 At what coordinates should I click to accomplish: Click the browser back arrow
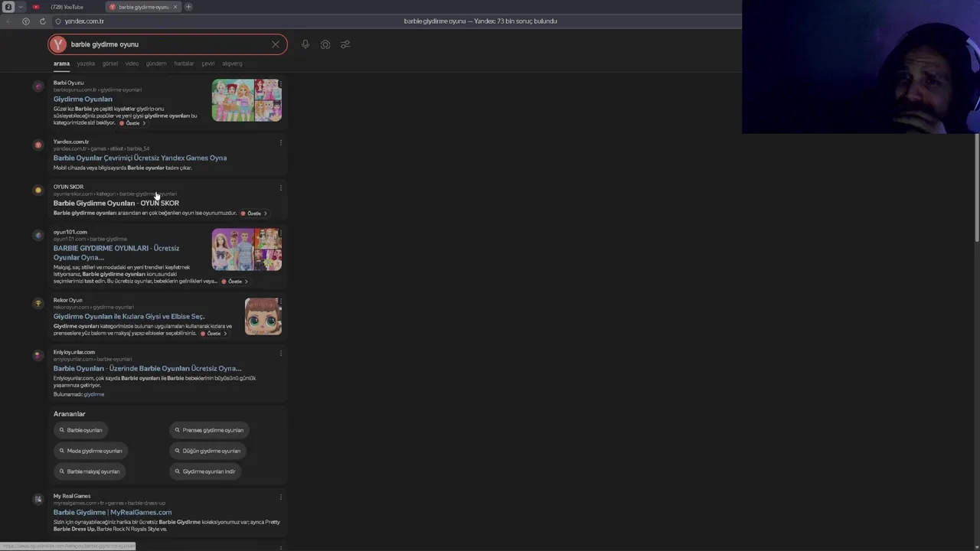point(8,21)
